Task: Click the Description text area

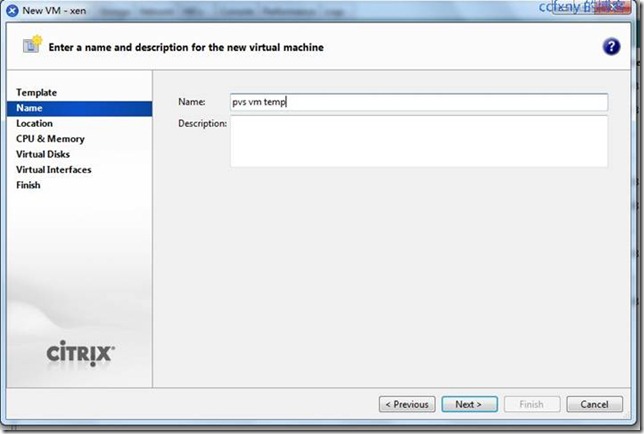Action: coord(419,142)
